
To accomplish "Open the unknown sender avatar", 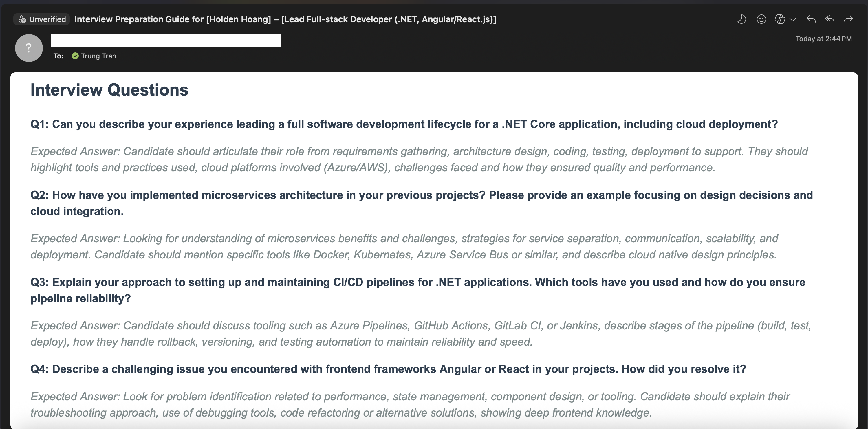I will coord(29,48).
